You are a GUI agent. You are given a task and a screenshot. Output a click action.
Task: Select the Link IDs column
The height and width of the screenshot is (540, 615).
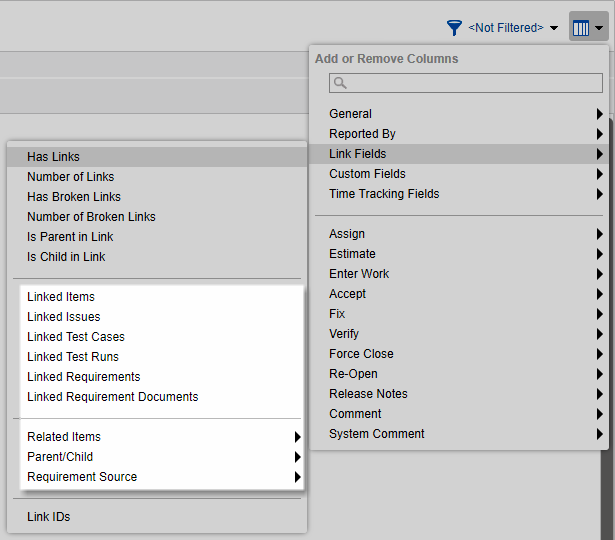[x=48, y=517]
